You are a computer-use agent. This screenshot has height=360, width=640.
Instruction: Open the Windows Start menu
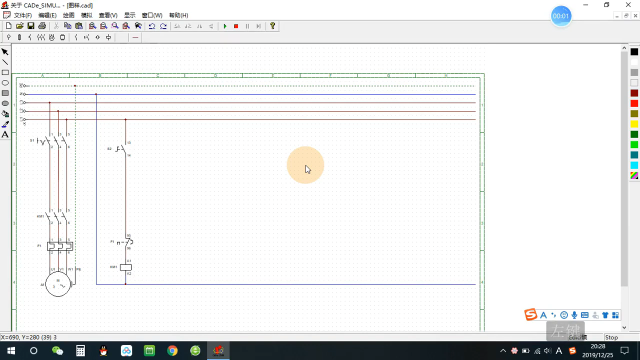click(11, 351)
